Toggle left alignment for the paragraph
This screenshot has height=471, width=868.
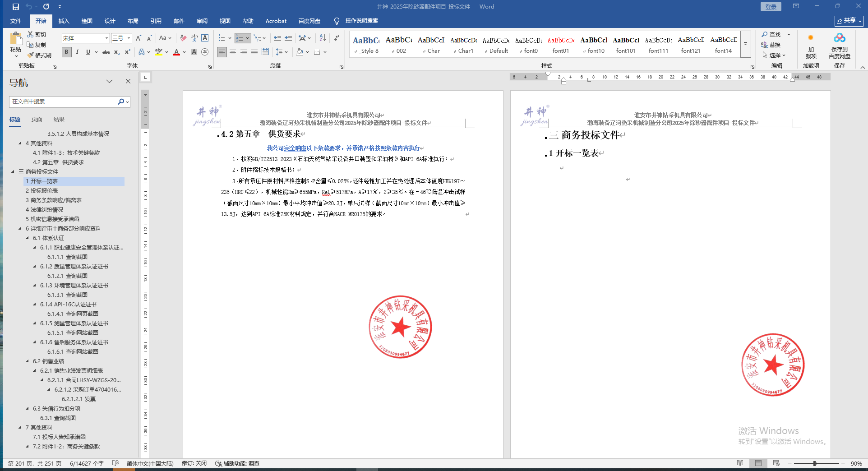222,52
